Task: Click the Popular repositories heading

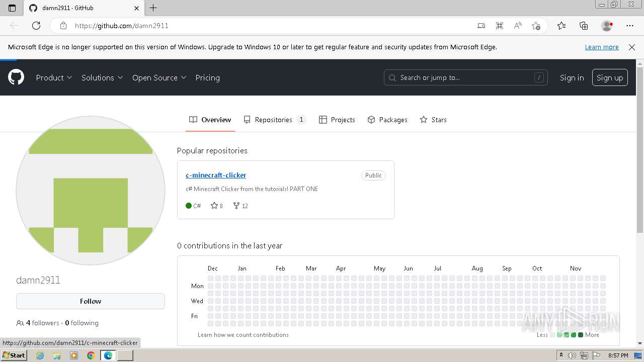Action: coord(212,150)
